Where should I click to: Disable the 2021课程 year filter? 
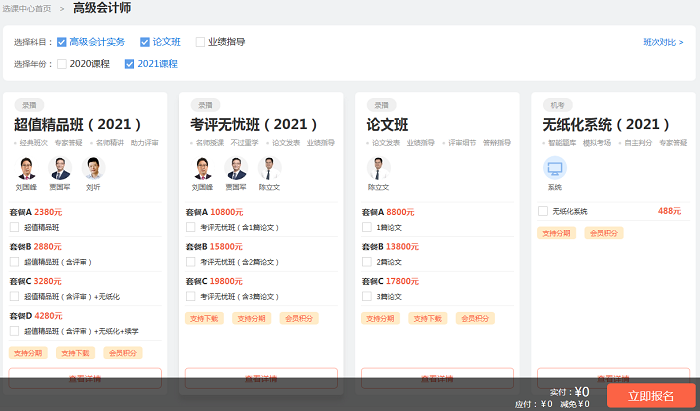[129, 64]
